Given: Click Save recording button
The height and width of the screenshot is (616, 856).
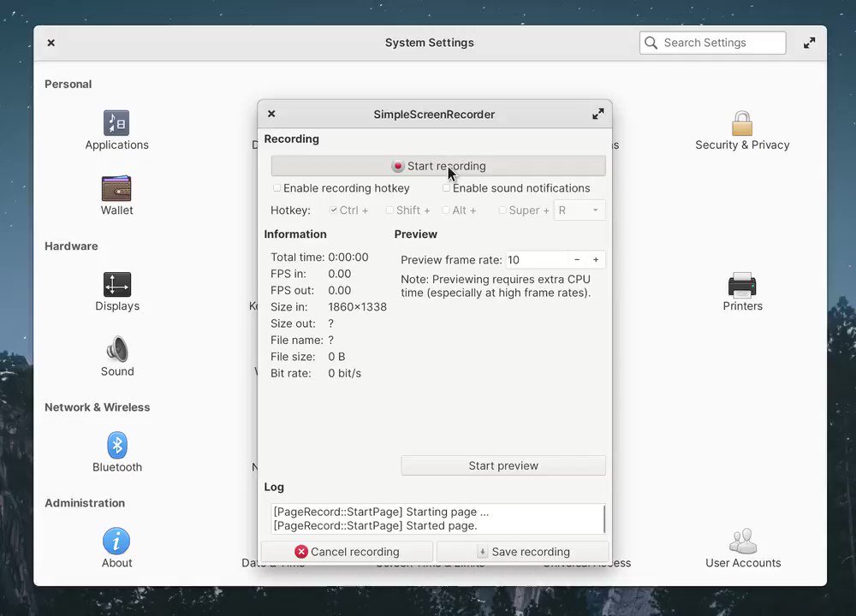Looking at the screenshot, I should 523,552.
